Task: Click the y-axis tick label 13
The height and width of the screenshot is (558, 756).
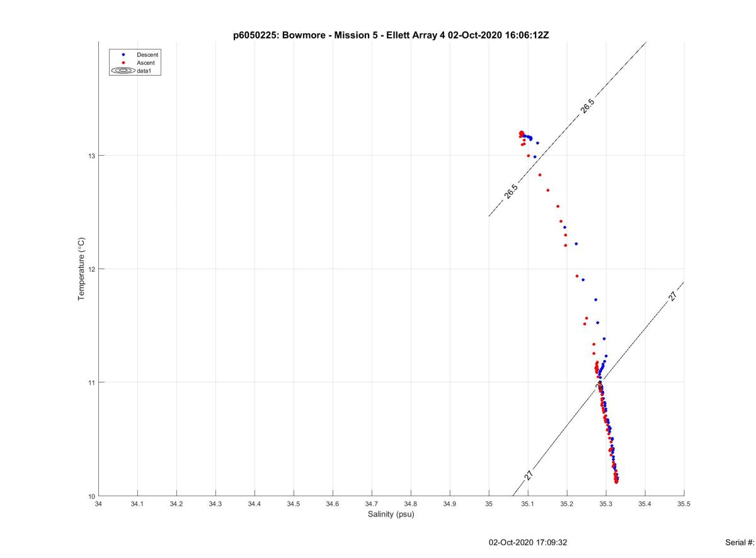Action: pyautogui.click(x=91, y=156)
